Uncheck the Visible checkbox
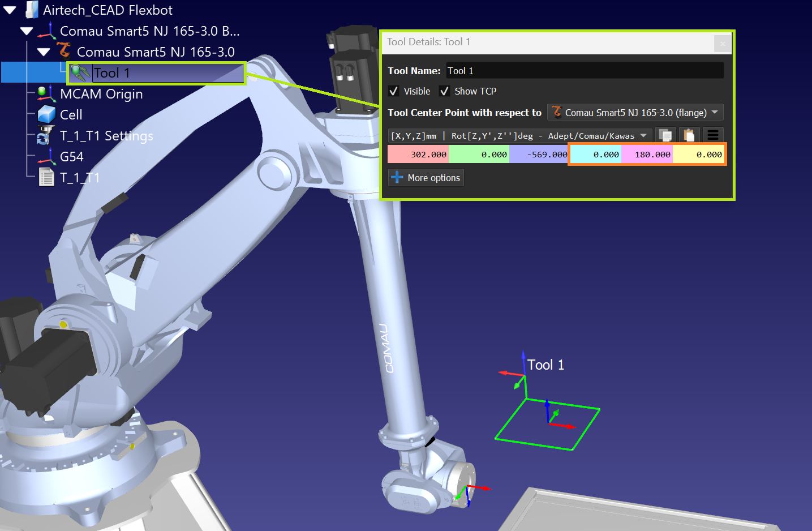The image size is (812, 531). [x=394, y=91]
